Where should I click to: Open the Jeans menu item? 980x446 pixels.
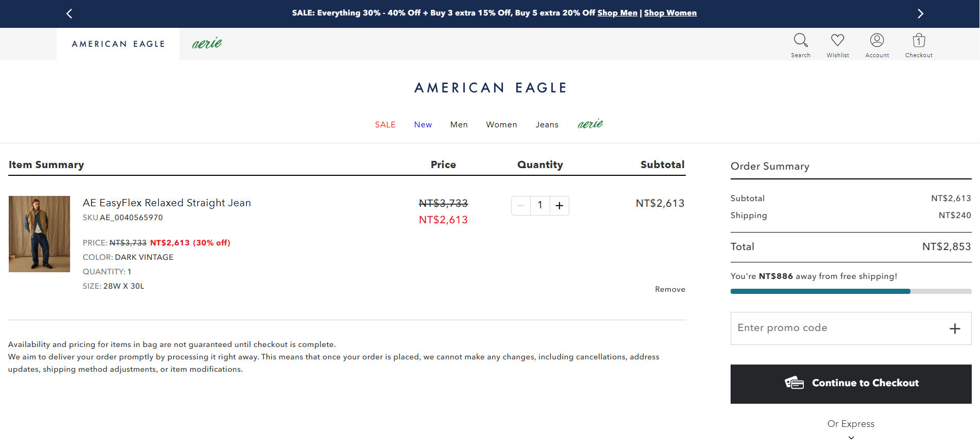[547, 125]
